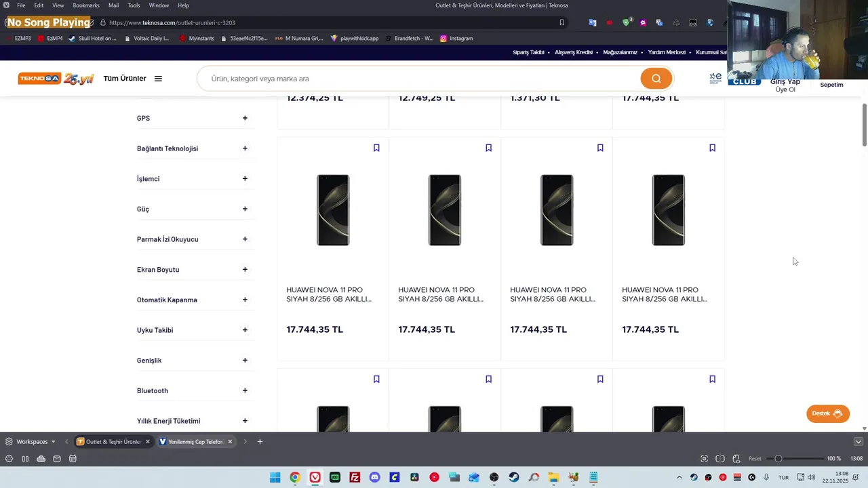This screenshot has height=488, width=868.
Task: Open Google Chrome from the taskbar
Action: 295,478
